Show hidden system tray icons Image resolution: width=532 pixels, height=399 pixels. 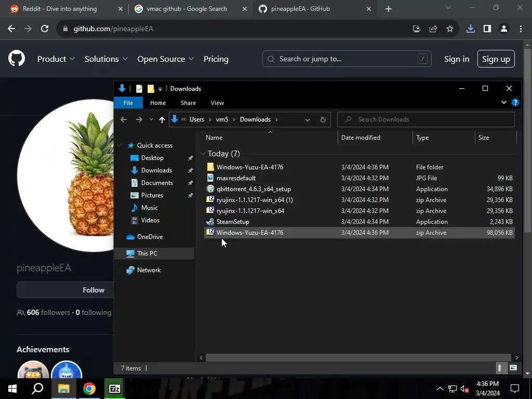(x=440, y=389)
